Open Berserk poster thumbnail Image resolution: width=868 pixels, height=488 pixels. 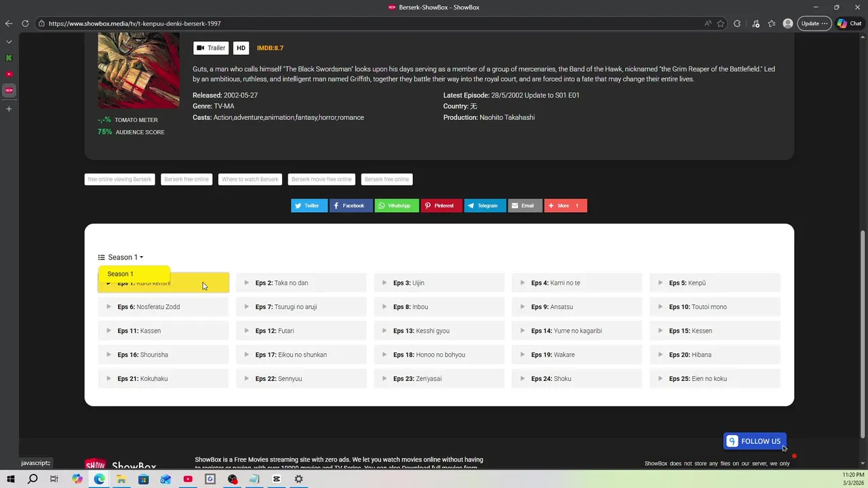pos(138,70)
